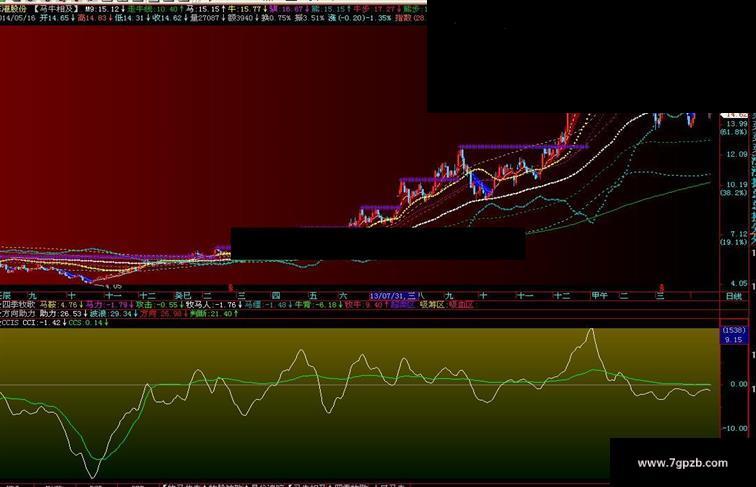Click the 9.15 value on CCIS axis
Screen dimensions: 756x487
pyautogui.click(x=733, y=339)
